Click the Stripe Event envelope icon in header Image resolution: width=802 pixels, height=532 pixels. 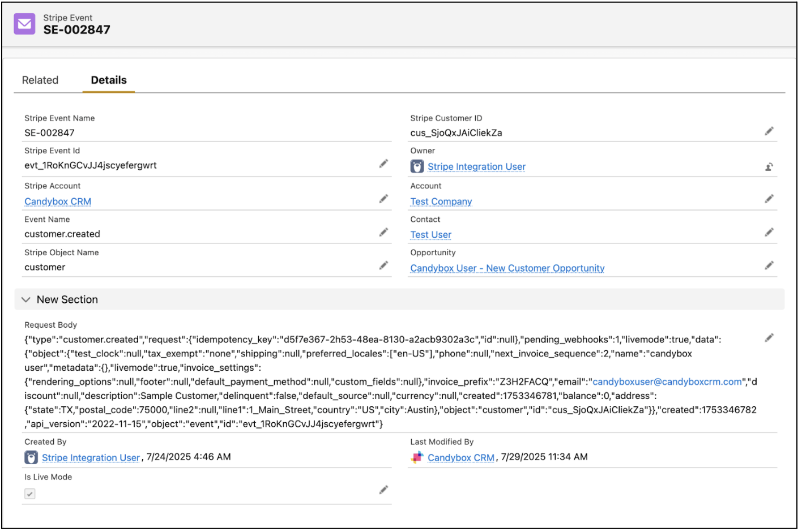click(24, 24)
